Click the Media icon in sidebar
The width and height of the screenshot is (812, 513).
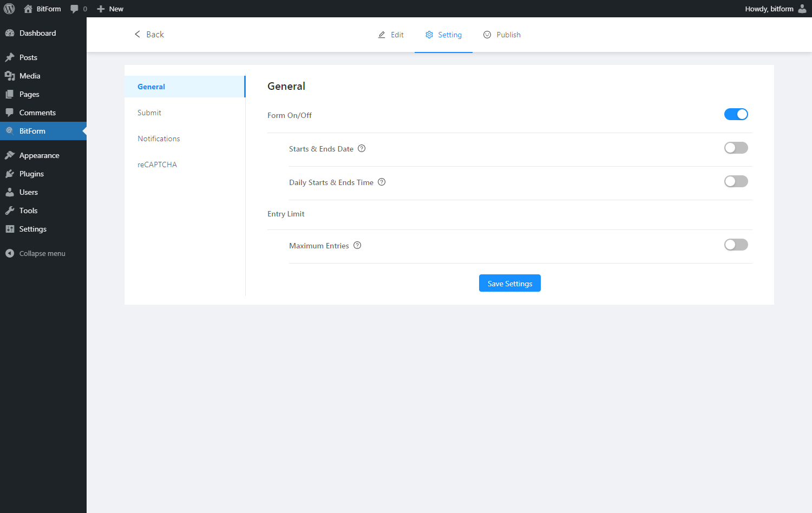pyautogui.click(x=10, y=76)
